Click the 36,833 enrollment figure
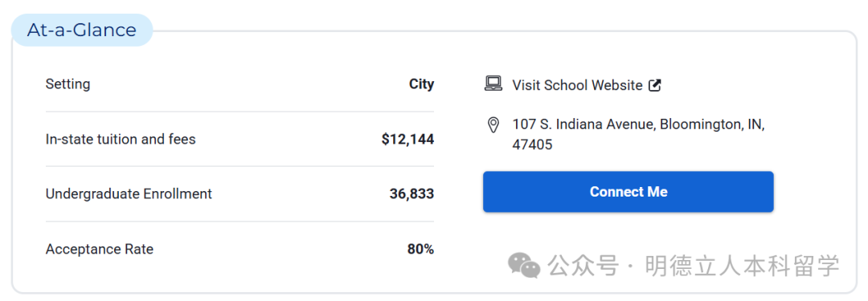 pos(411,194)
